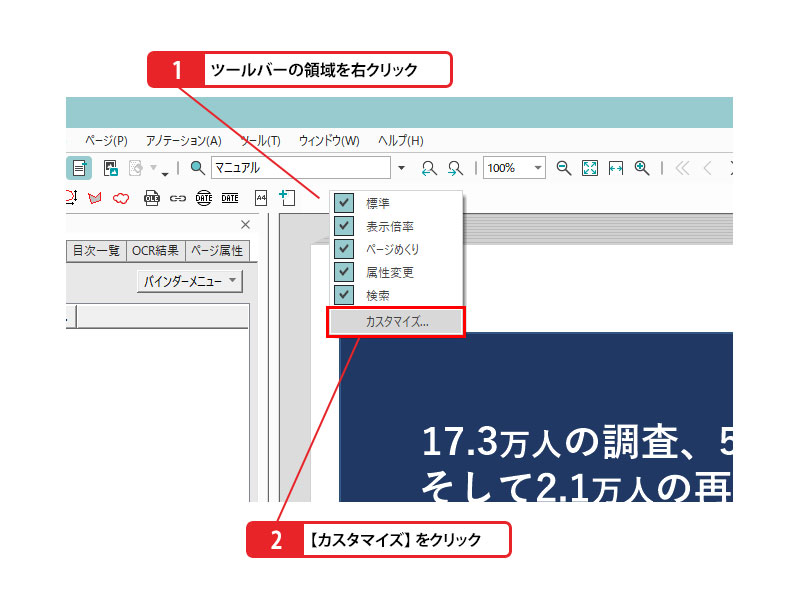
Task: Click the search forward icon
Action: tap(455, 168)
